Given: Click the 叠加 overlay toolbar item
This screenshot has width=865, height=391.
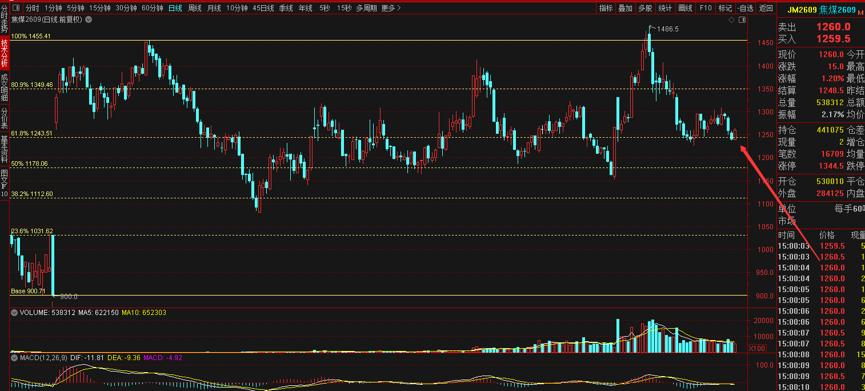Looking at the screenshot, I should click(626, 8).
